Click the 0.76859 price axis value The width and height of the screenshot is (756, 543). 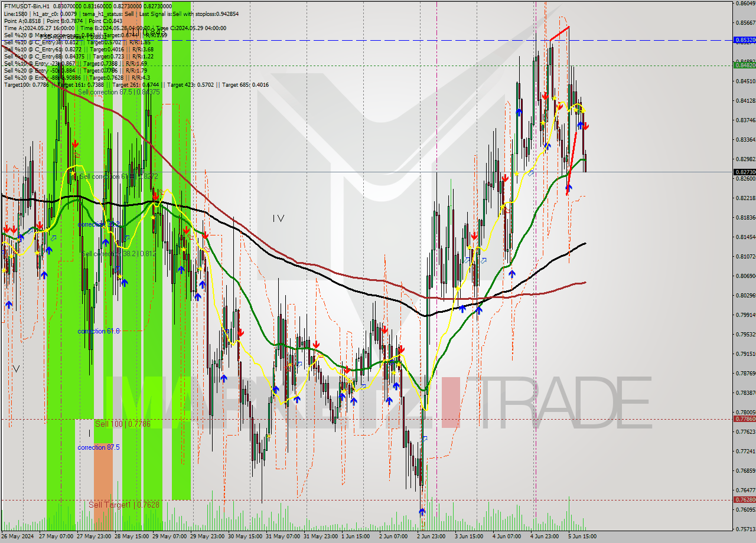[744, 471]
